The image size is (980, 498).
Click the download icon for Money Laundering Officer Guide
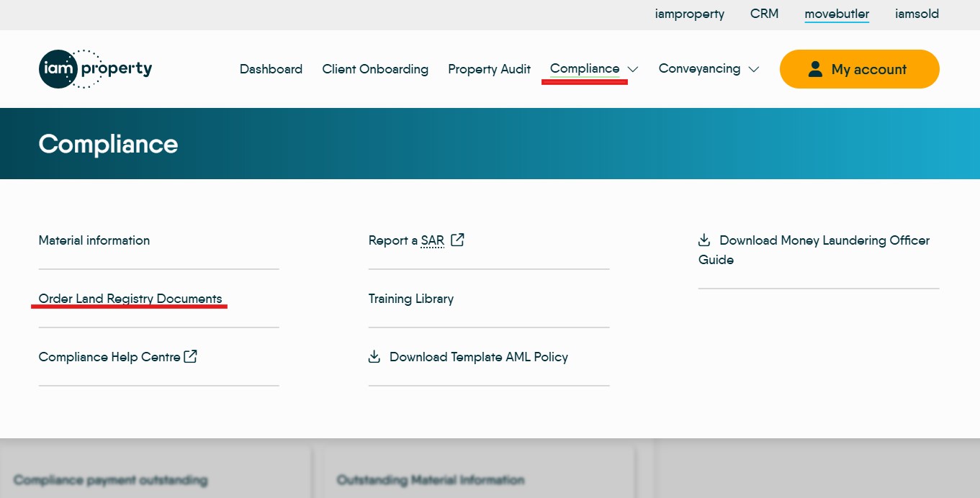click(x=704, y=240)
